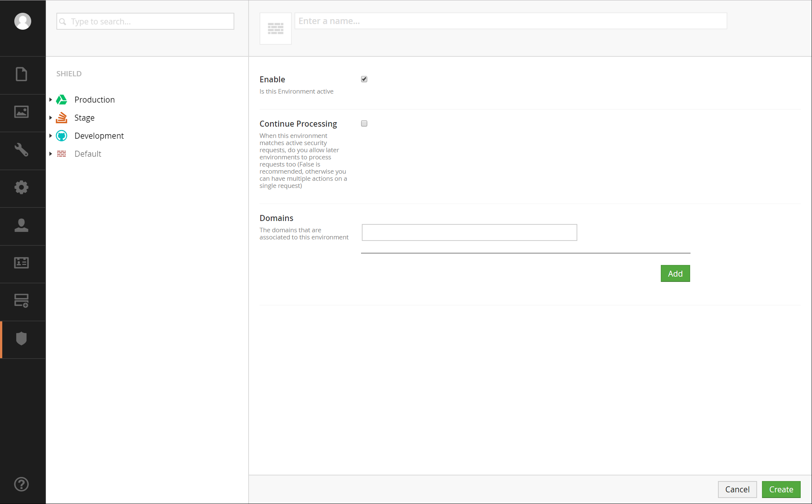The height and width of the screenshot is (504, 812).
Task: Select Production in the tree
Action: point(94,100)
